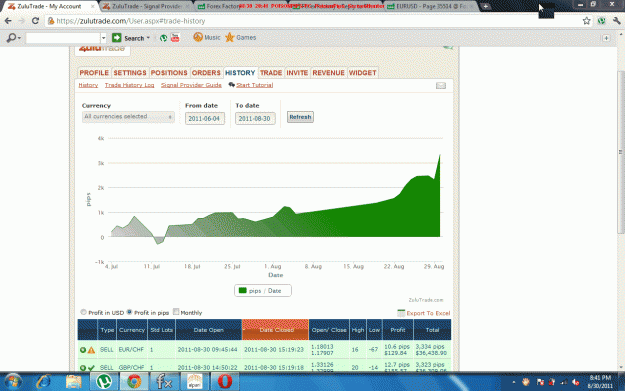Open Chrome wrench settings menu
Viewport: 625px width, 391px height.
617,21
